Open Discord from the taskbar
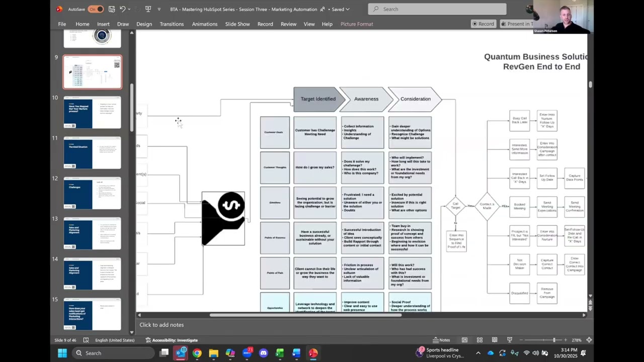The width and height of the screenshot is (644, 362). pyautogui.click(x=263, y=353)
